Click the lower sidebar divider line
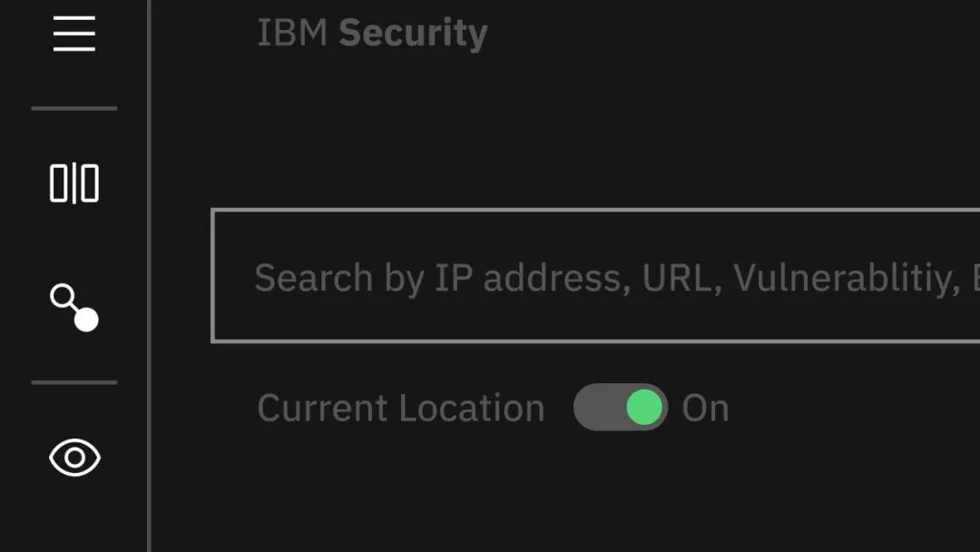Image resolution: width=980 pixels, height=552 pixels. tap(74, 382)
